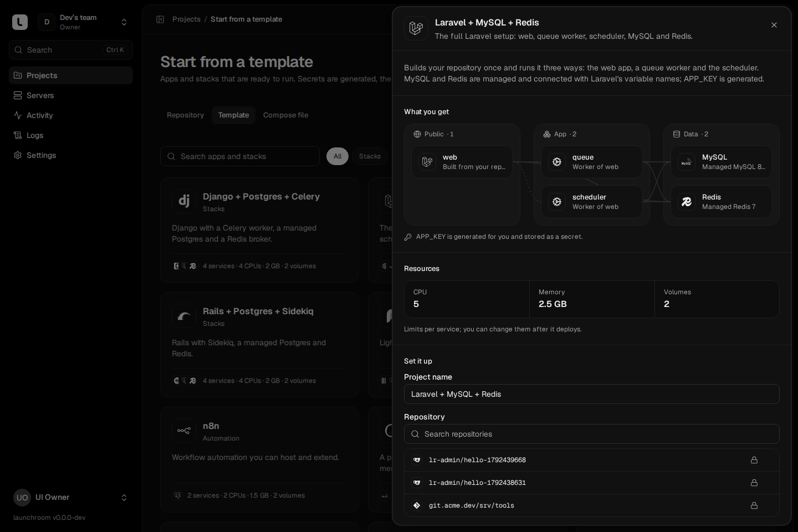798x532 pixels.
Task: Choose the git.acme.dev/srv/tools repository
Action: [592, 505]
